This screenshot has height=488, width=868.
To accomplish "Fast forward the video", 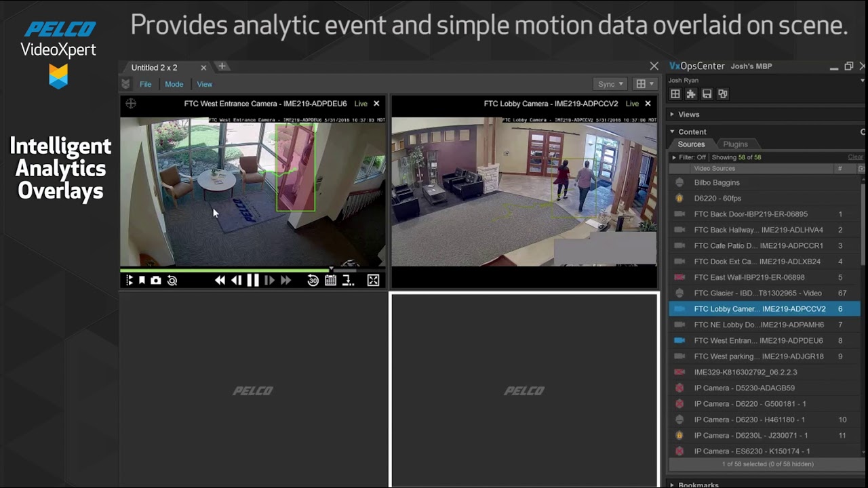I will pos(285,280).
